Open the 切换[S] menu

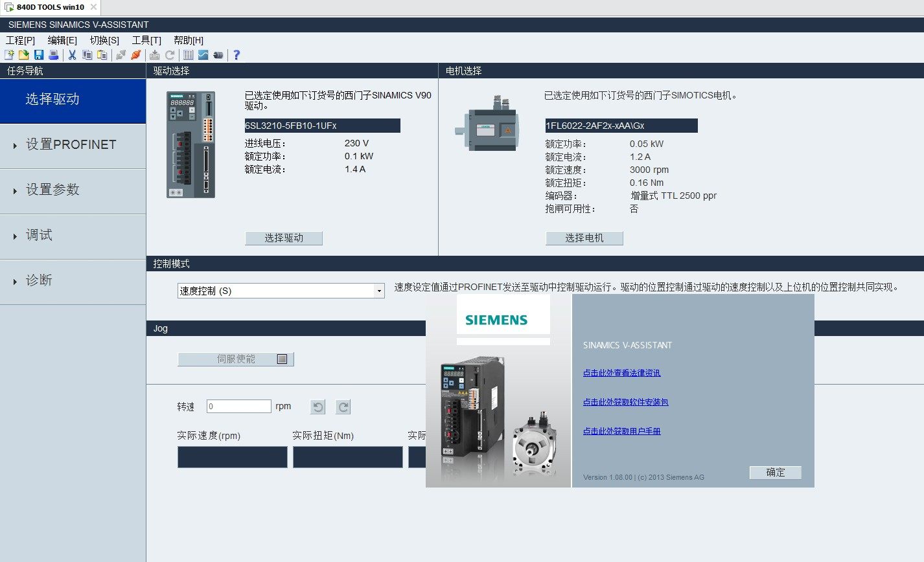click(x=104, y=40)
